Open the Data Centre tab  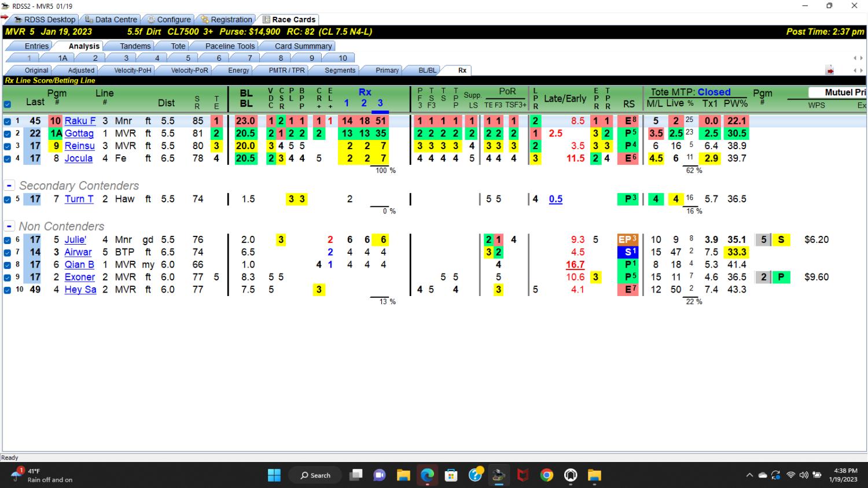coord(111,20)
